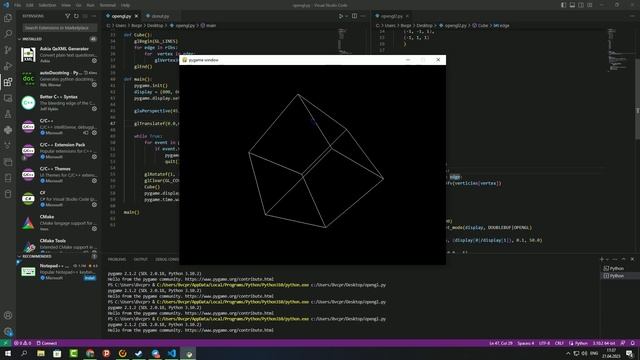Open more actions in left editor group
Screen dimensions: 640x360
[363, 16]
